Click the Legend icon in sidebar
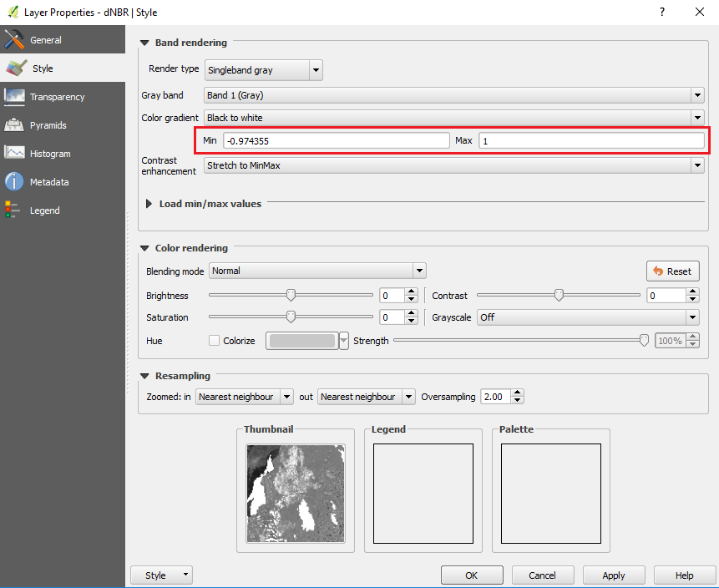The image size is (719, 588). (13, 210)
